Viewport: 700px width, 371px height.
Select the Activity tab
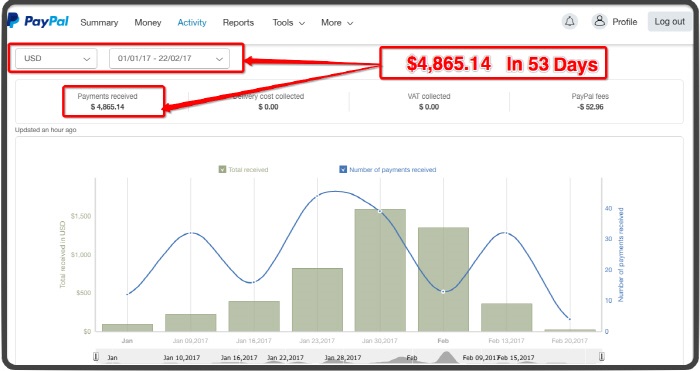(x=192, y=22)
